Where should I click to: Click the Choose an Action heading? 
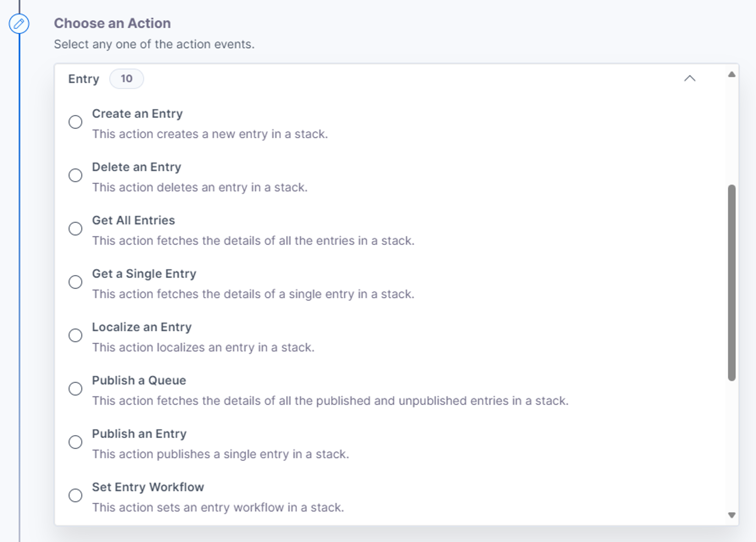[112, 23]
